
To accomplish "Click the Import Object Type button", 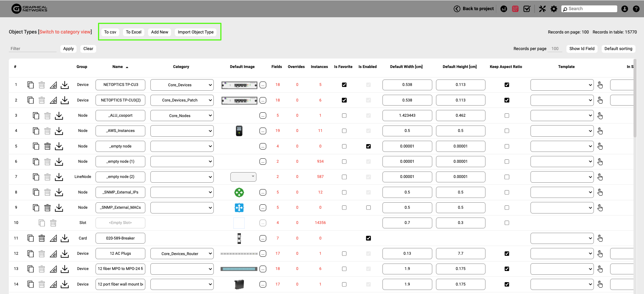I will tap(195, 32).
